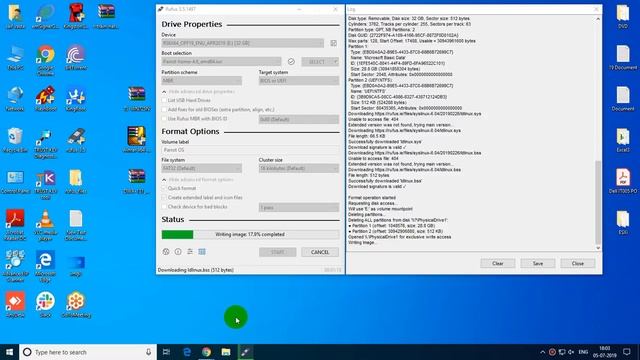The image size is (640, 360).
Task: Select Rufus 3.5 USB-drive desktop icon
Action: (76, 140)
